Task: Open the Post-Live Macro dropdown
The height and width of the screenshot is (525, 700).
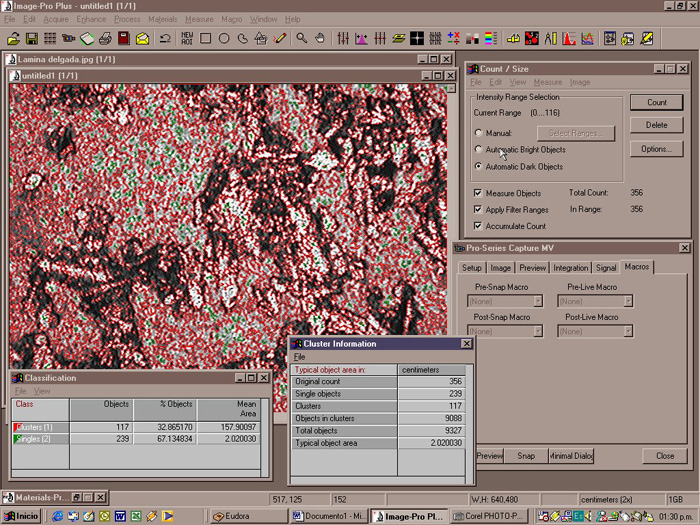Action: (628, 331)
